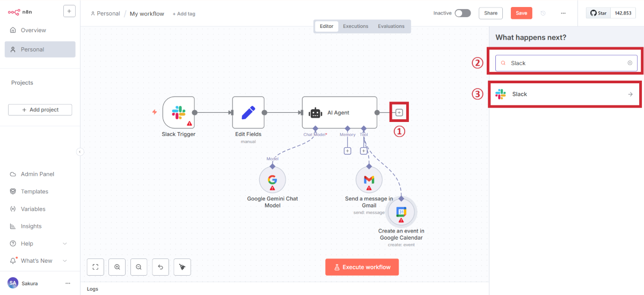
Task: Click the plus connector after AI Agent
Action: pos(399,113)
